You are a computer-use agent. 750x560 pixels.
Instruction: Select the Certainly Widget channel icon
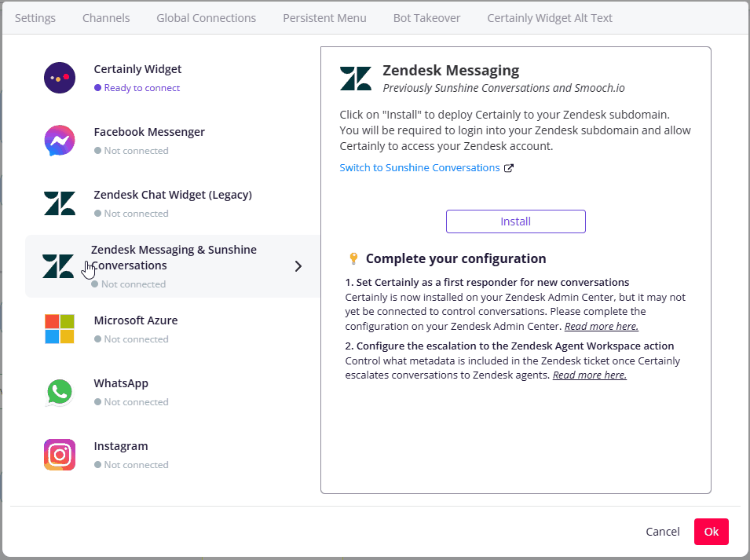tap(60, 78)
